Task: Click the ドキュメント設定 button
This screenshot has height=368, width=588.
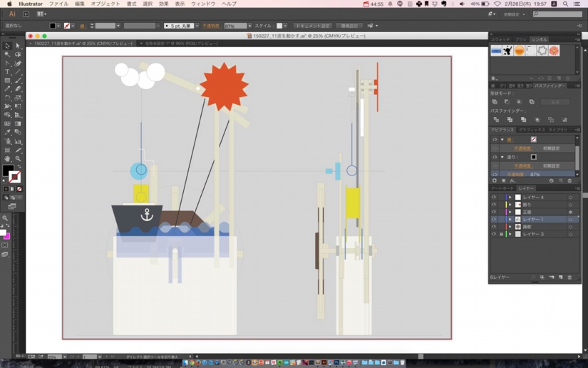Action: pos(313,26)
